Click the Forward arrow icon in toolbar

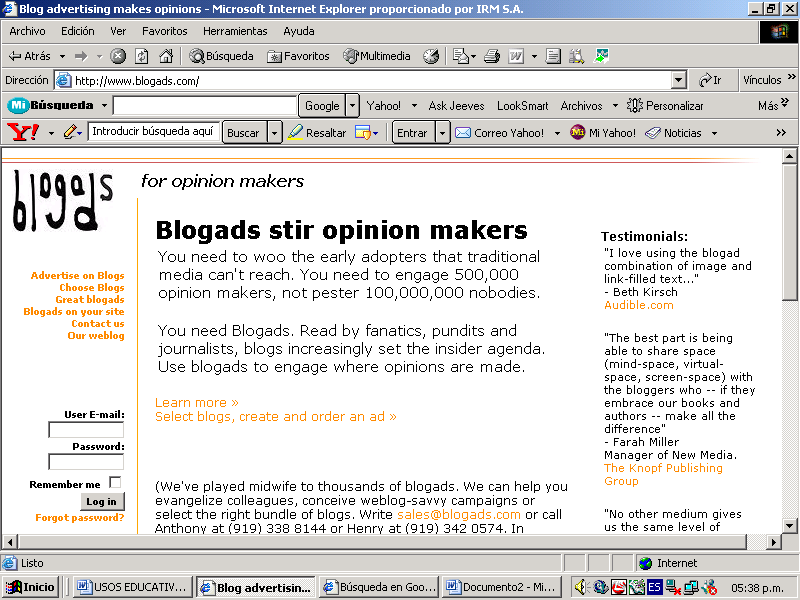coord(81,56)
